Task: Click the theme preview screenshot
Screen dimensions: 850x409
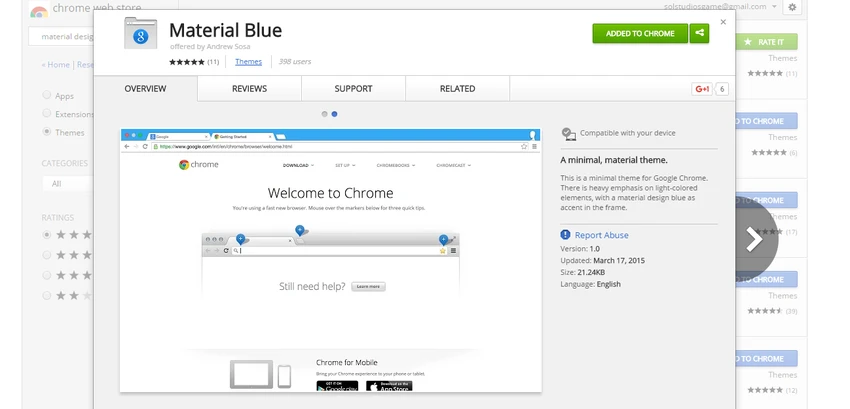Action: [331, 260]
